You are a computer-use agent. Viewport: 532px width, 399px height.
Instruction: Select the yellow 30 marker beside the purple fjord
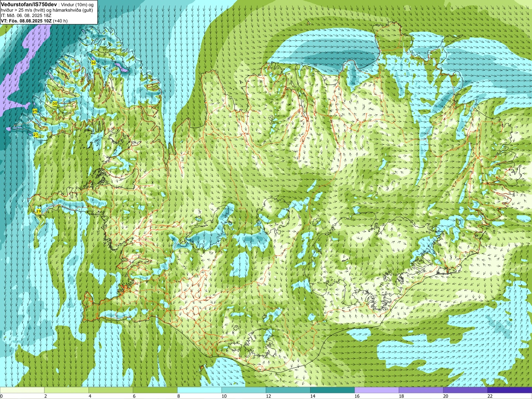[x=94, y=63]
